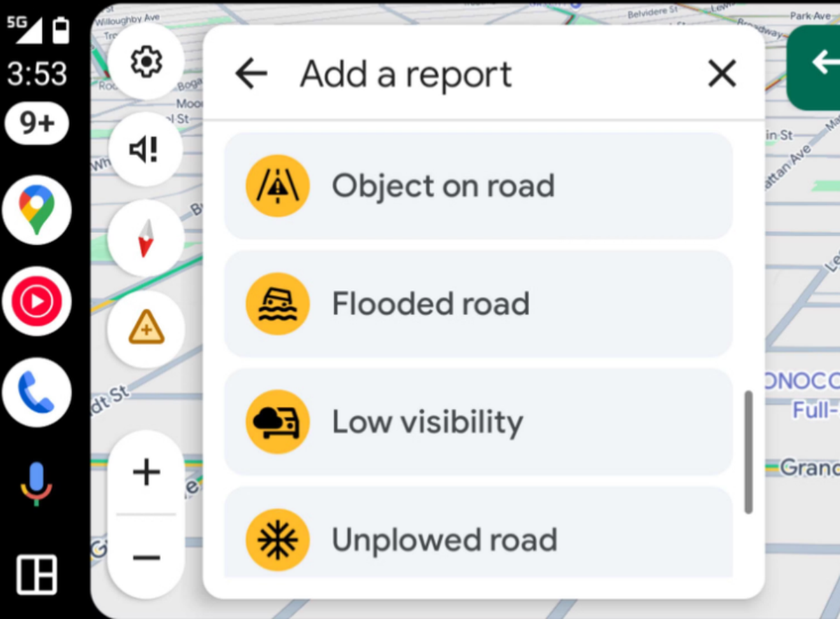This screenshot has width=840, height=619.
Task: Go back from Add a report
Action: (x=250, y=73)
